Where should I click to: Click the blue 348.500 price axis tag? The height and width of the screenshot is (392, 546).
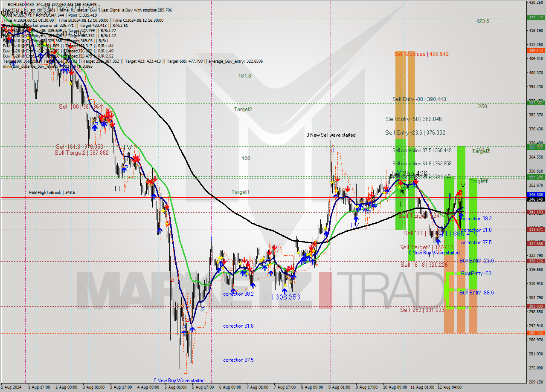click(x=536, y=194)
